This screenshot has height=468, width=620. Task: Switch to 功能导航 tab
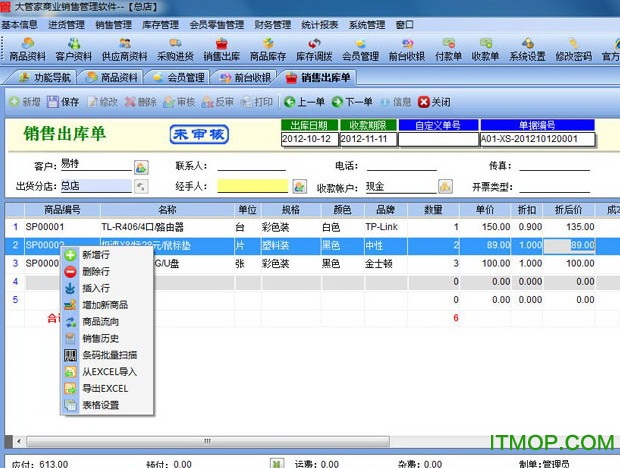tap(45, 77)
